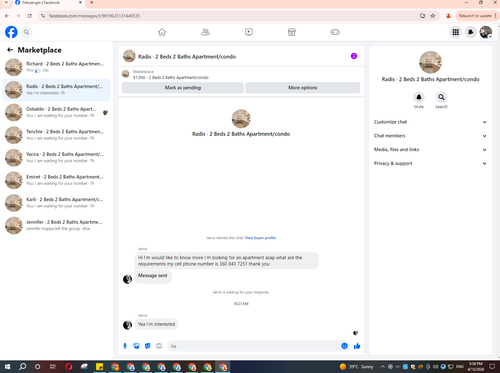Record a voice clip with microphone icon

(x=125, y=346)
